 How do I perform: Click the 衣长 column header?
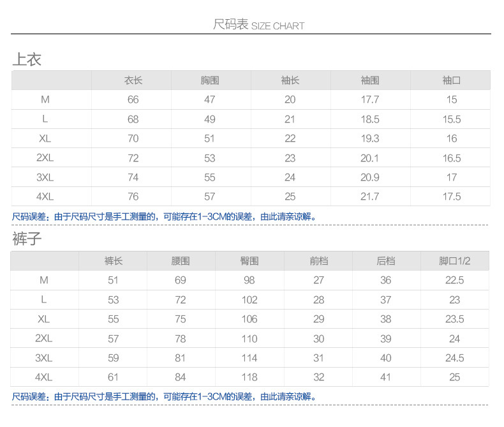133,80
